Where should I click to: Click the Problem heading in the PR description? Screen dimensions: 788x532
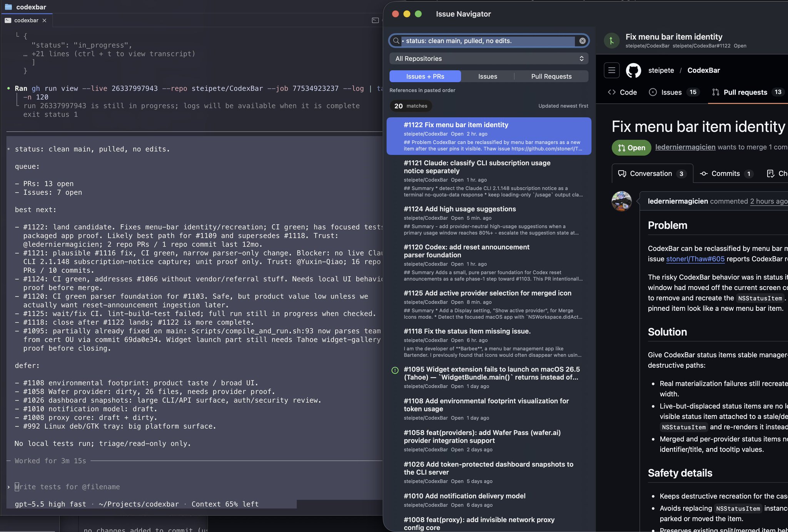point(667,225)
